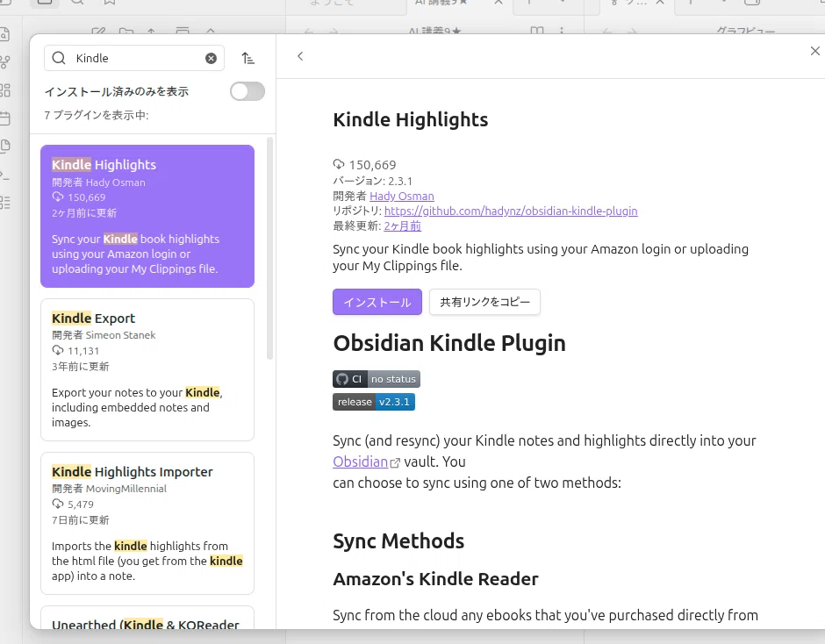Click the release v2.3.1 badge
The height and width of the screenshot is (644, 825).
(x=374, y=402)
